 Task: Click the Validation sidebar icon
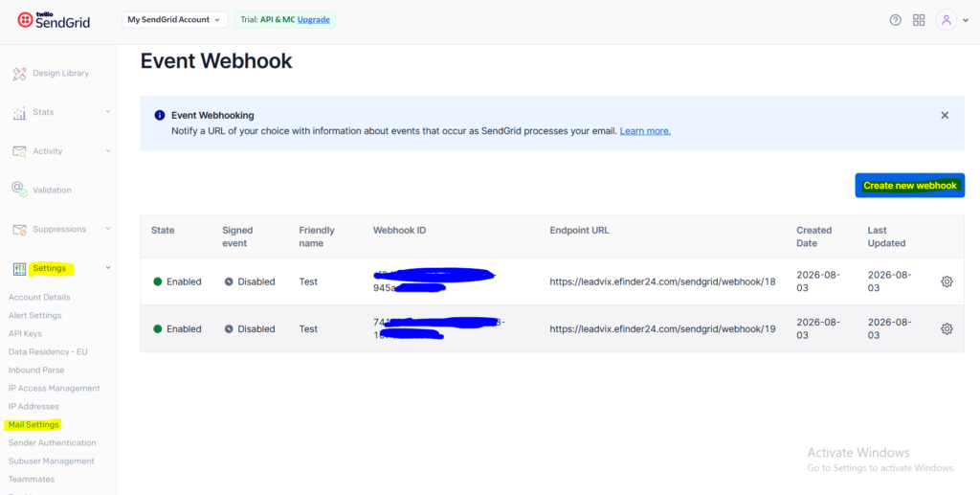(x=19, y=190)
